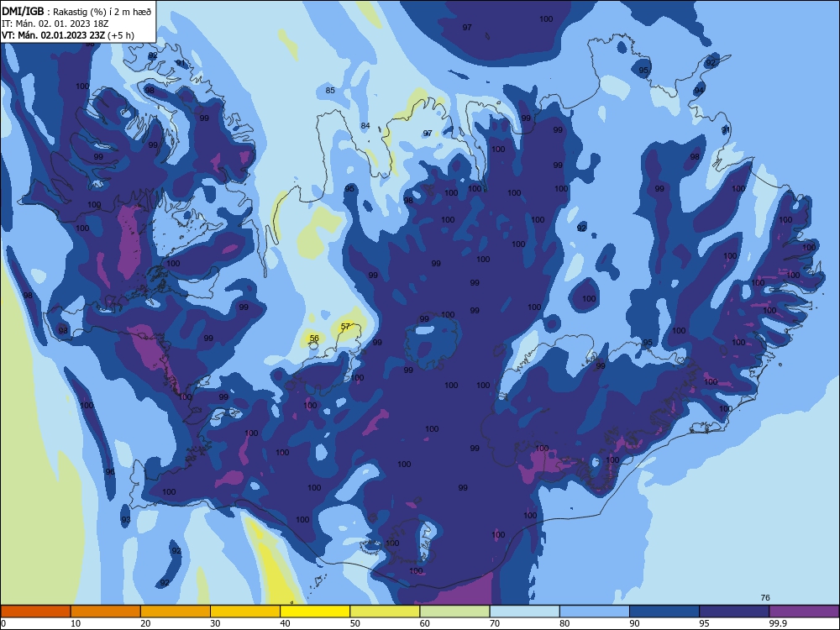Viewport: 840px width, 630px height.
Task: Click the '76' value near the bottom-right corner
Action: [765, 597]
